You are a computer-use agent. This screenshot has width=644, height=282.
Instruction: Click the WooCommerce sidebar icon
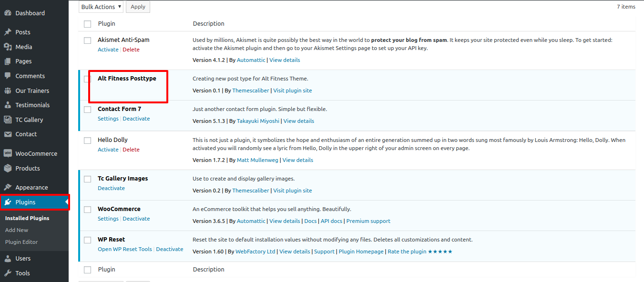point(8,153)
